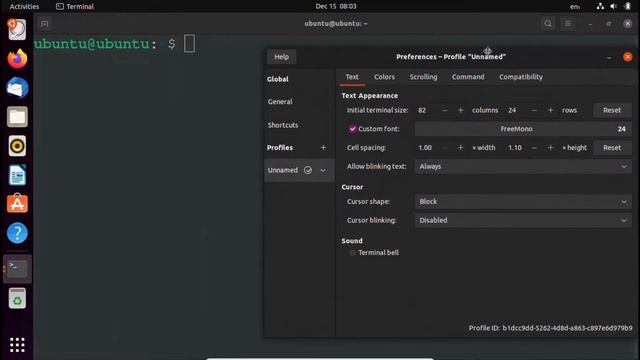Open Terminal app menu in top bar

click(75, 6)
